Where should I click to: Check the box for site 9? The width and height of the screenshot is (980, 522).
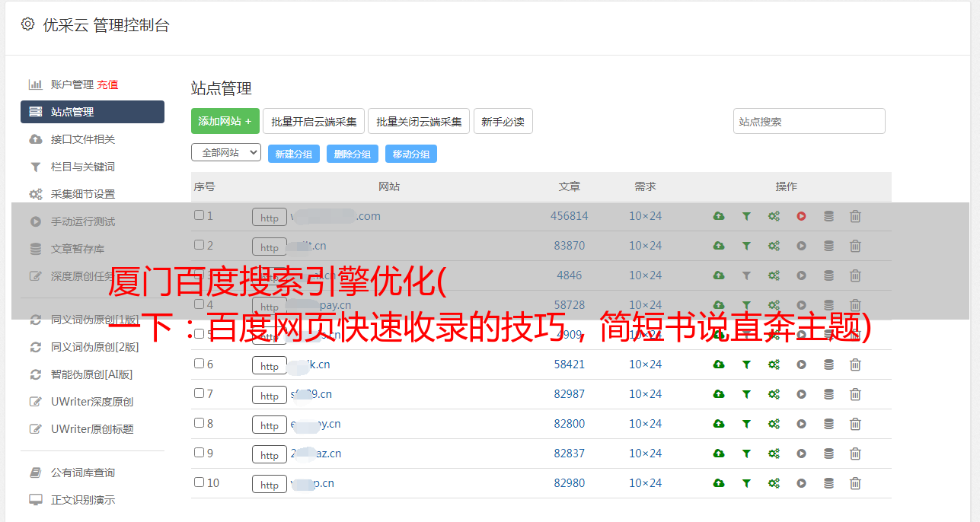coord(199,453)
